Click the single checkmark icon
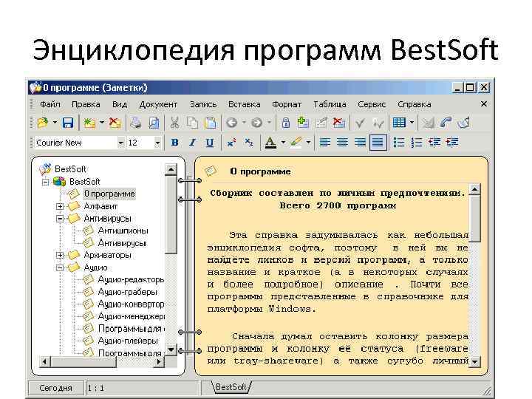 point(360,123)
